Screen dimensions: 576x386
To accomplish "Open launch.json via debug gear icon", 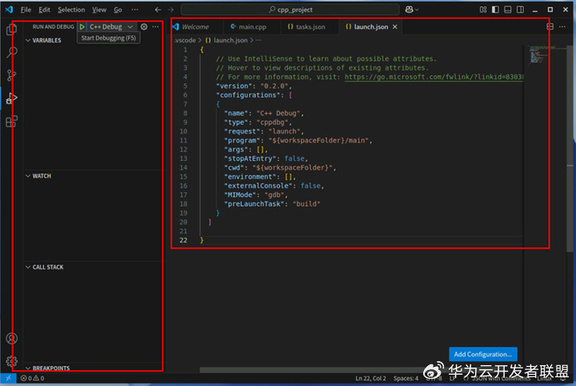I will (x=144, y=26).
